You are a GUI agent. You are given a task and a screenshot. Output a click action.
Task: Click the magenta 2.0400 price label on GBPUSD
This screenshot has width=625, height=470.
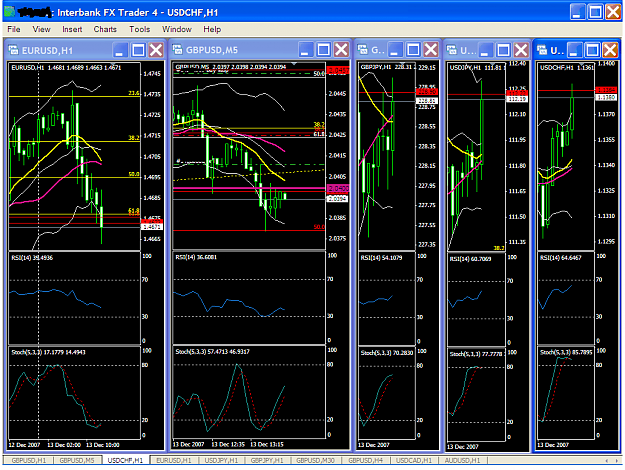coord(338,188)
